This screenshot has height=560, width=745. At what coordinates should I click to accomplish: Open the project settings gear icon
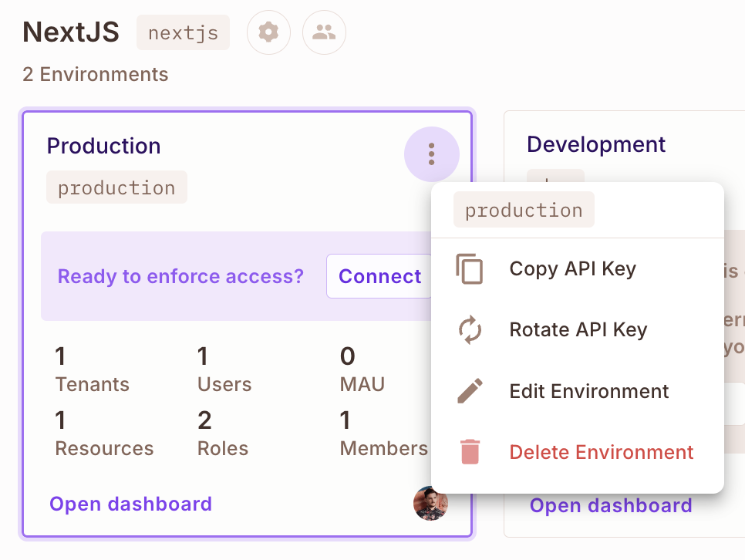(x=268, y=32)
